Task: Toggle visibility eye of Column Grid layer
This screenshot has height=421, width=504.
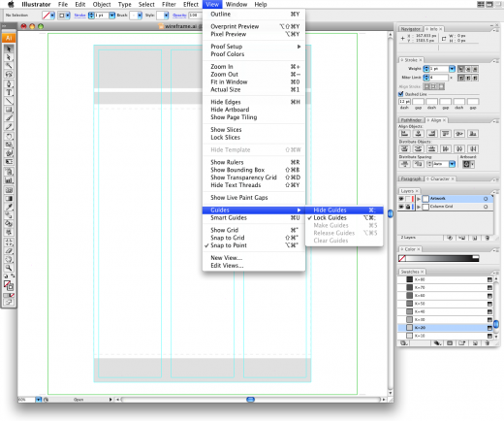Action: click(x=401, y=207)
